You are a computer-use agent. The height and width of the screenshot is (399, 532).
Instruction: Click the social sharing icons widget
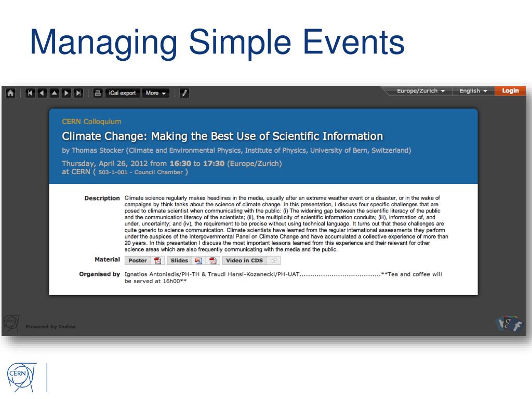pos(509,324)
